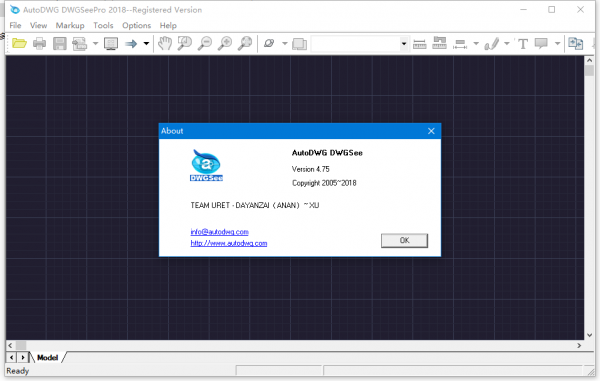Open the dropdown beside the pen tool
600x381 pixels.
coord(507,44)
